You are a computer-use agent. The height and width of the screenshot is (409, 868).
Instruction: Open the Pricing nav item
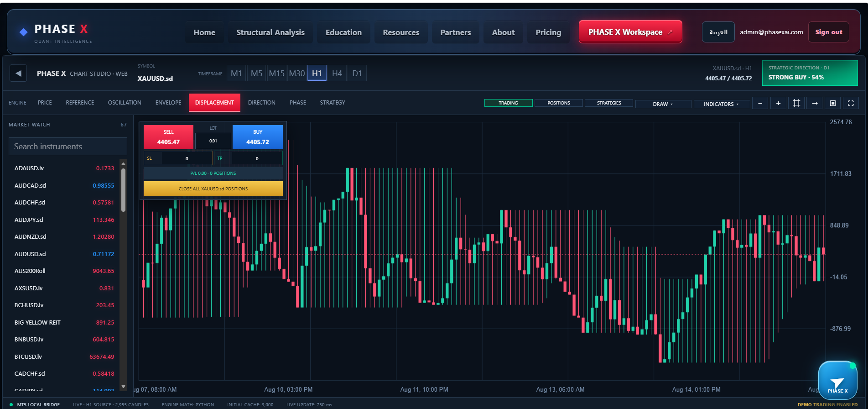(548, 32)
